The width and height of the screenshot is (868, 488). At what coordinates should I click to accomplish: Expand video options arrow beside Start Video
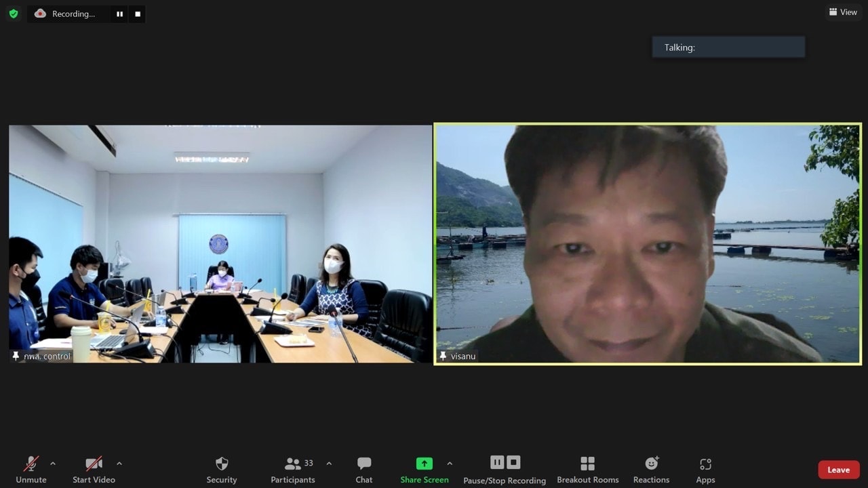point(119,464)
